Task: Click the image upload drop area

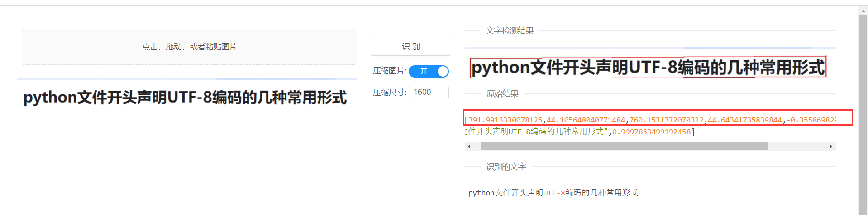Action: [189, 47]
